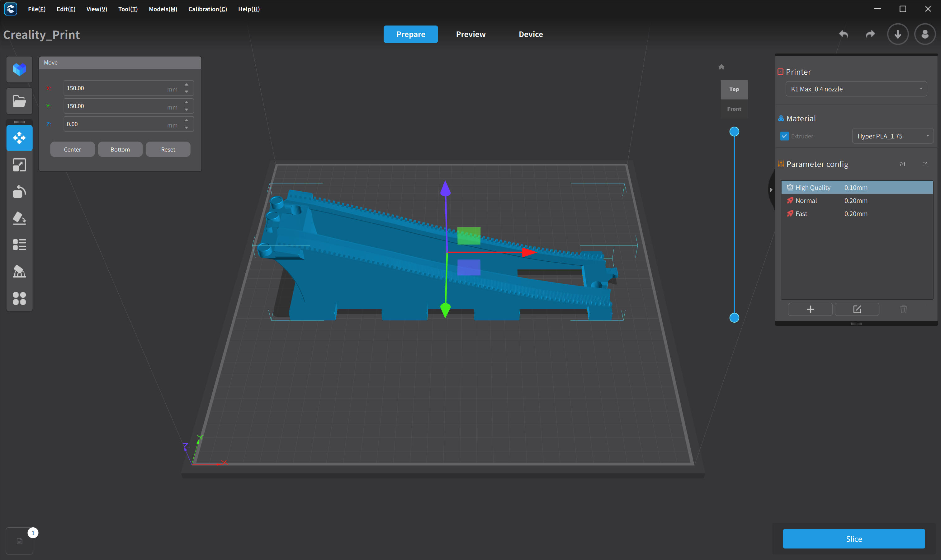Viewport: 941px width, 560px height.
Task: Click the Redo arrow icon
Action: pos(870,34)
